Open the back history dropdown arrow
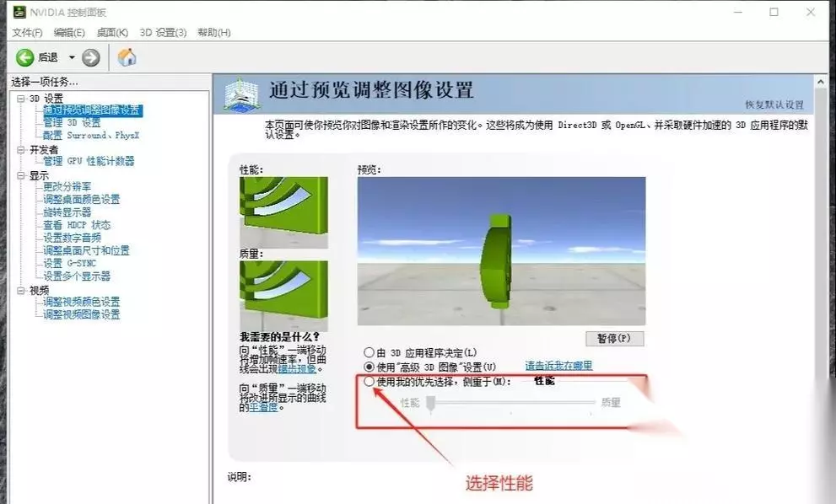The image size is (836, 504). tap(72, 57)
